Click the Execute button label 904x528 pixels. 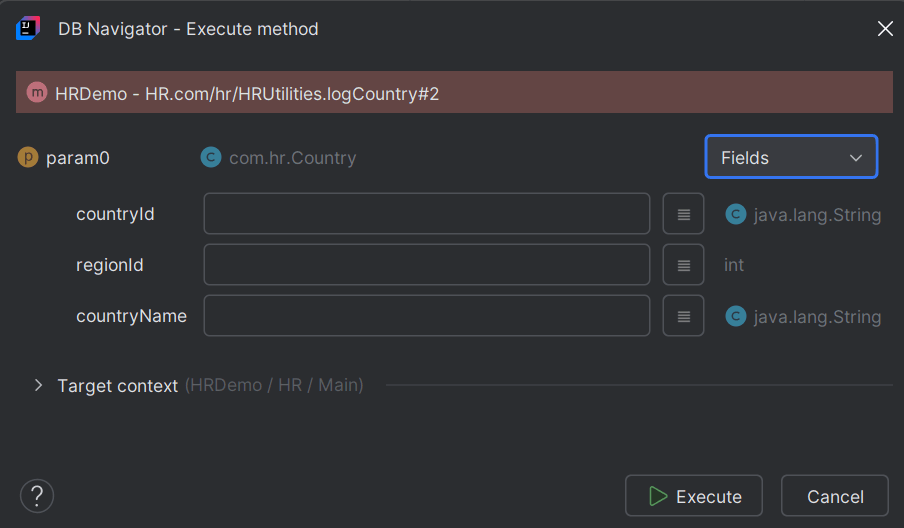(709, 496)
